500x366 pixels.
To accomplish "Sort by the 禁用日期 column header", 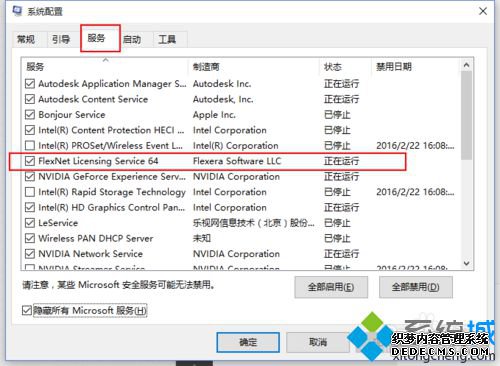I will point(416,67).
